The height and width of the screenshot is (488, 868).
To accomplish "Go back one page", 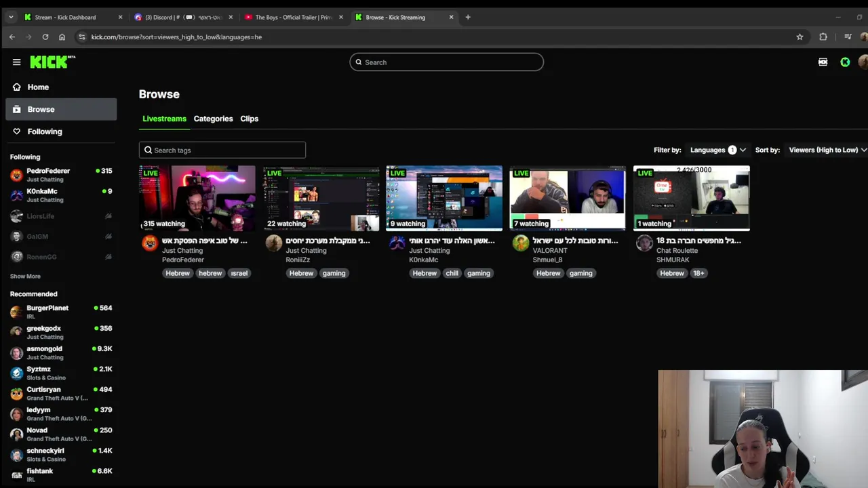I will coord(12,37).
